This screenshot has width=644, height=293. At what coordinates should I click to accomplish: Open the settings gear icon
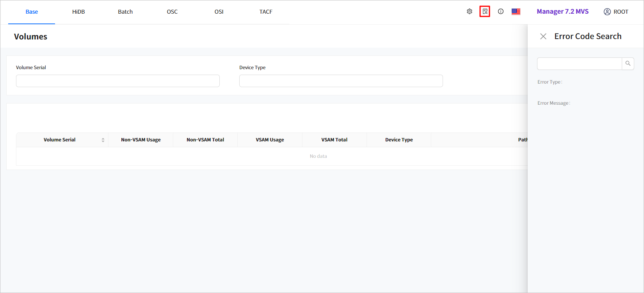tap(470, 12)
